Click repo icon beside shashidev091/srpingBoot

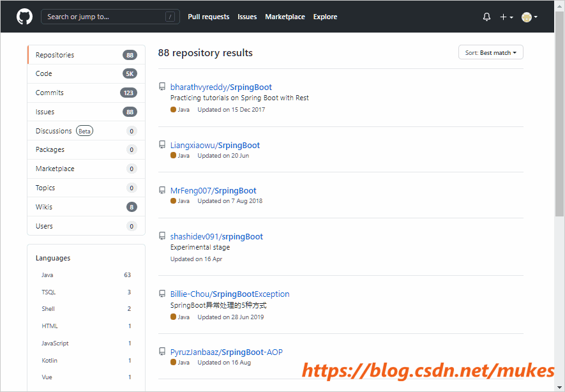[162, 236]
